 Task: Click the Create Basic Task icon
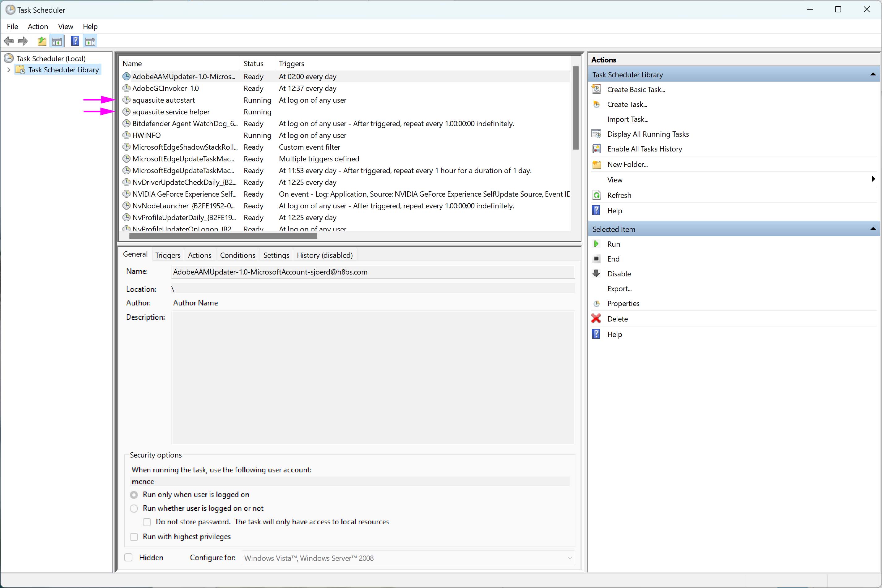coord(596,90)
